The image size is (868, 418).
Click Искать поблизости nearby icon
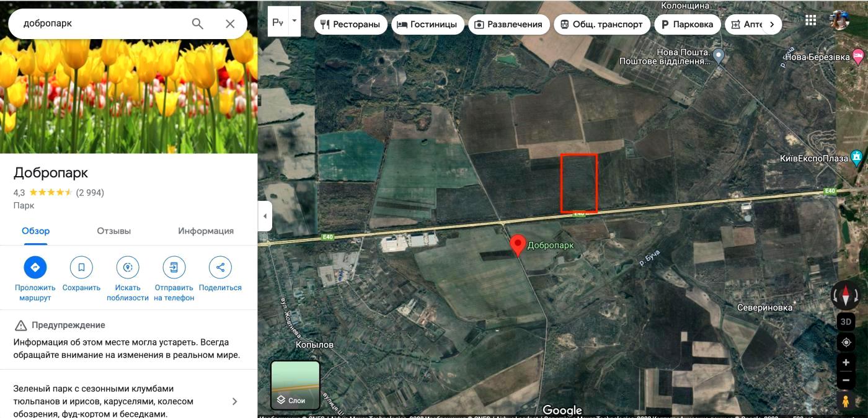point(128,267)
